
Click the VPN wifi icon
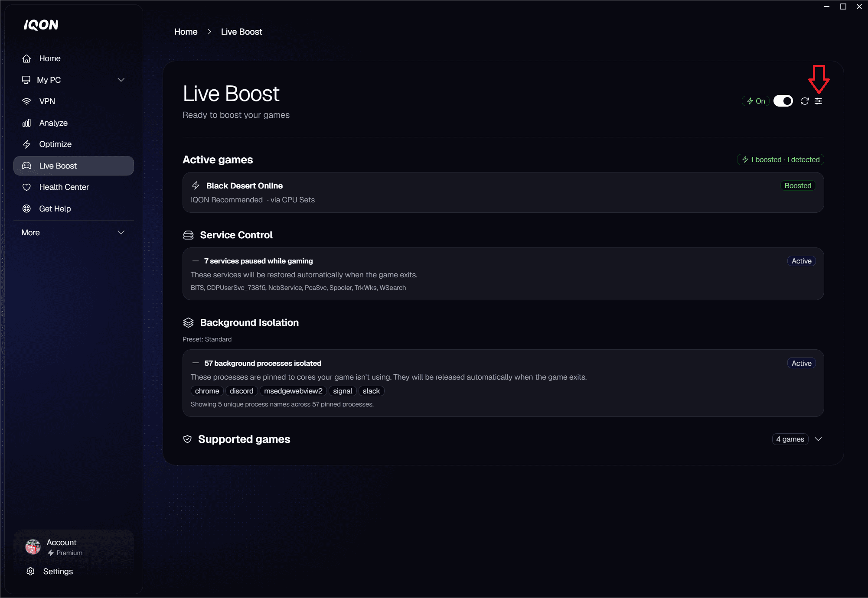point(26,101)
